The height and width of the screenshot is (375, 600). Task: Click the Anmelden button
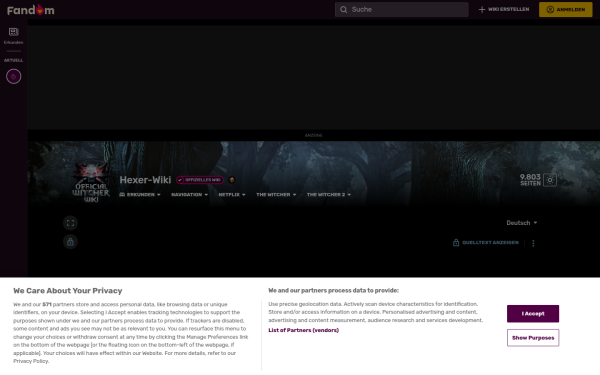click(x=566, y=10)
